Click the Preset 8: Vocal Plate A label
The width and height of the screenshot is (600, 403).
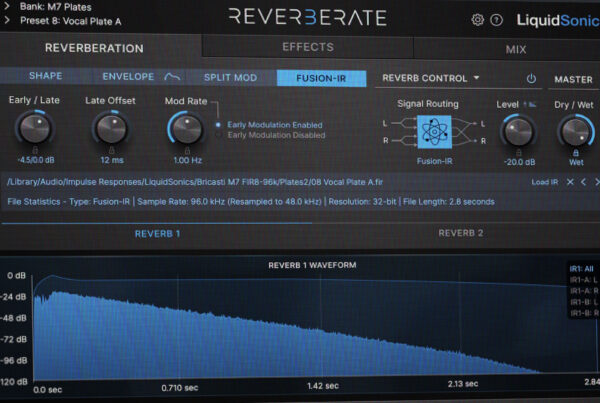(x=71, y=21)
